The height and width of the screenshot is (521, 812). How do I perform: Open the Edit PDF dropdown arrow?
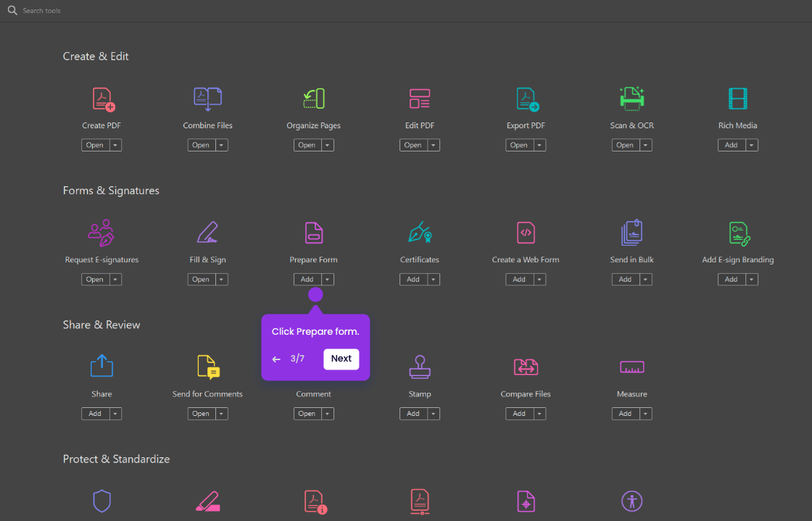434,146
